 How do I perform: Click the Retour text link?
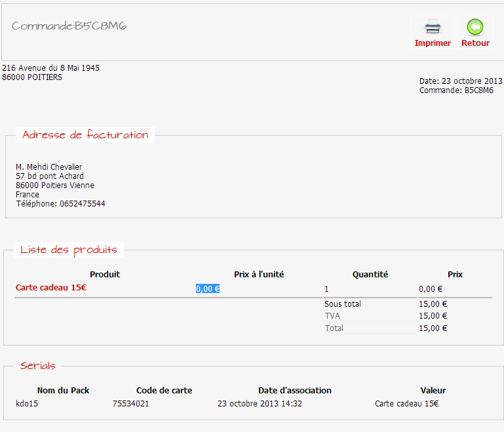[x=475, y=43]
